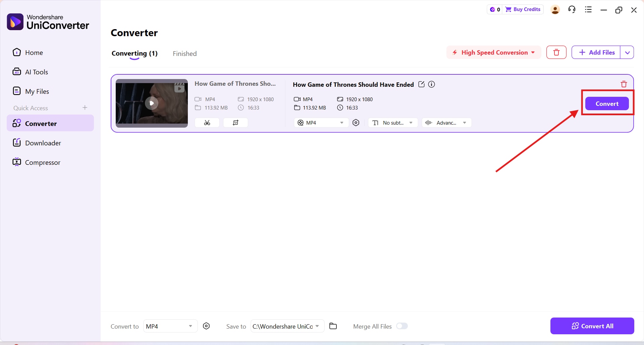Play the video thumbnail preview
644x345 pixels.
(x=152, y=103)
